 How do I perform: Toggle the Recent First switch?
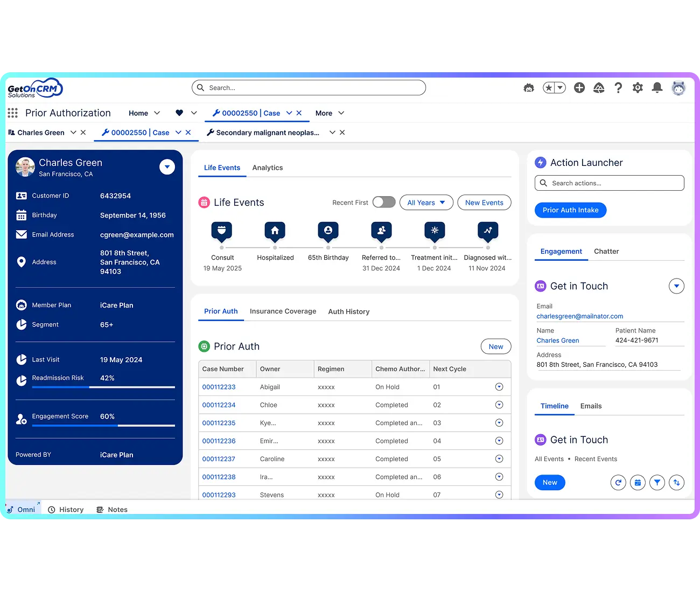383,202
